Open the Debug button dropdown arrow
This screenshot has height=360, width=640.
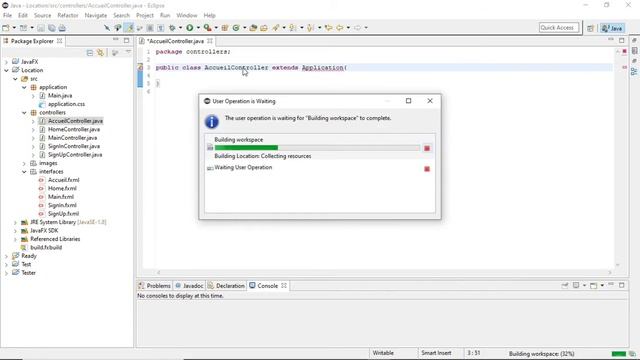coord(180,28)
